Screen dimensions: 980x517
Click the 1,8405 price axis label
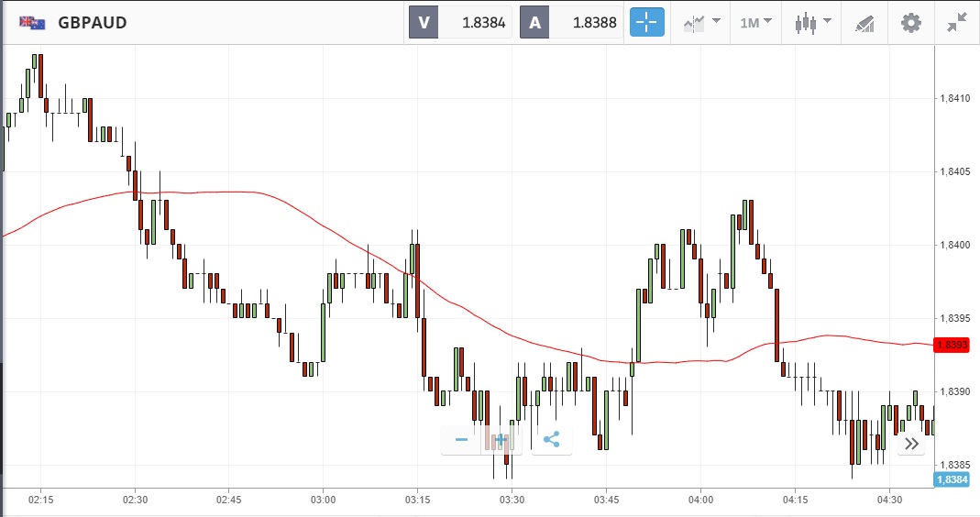tap(956, 171)
